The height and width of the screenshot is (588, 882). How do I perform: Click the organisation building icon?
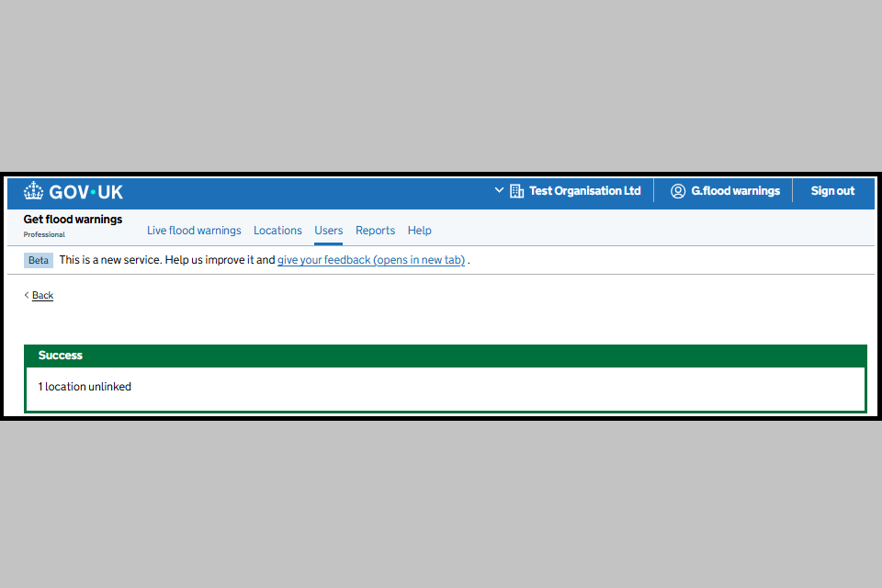pos(516,191)
